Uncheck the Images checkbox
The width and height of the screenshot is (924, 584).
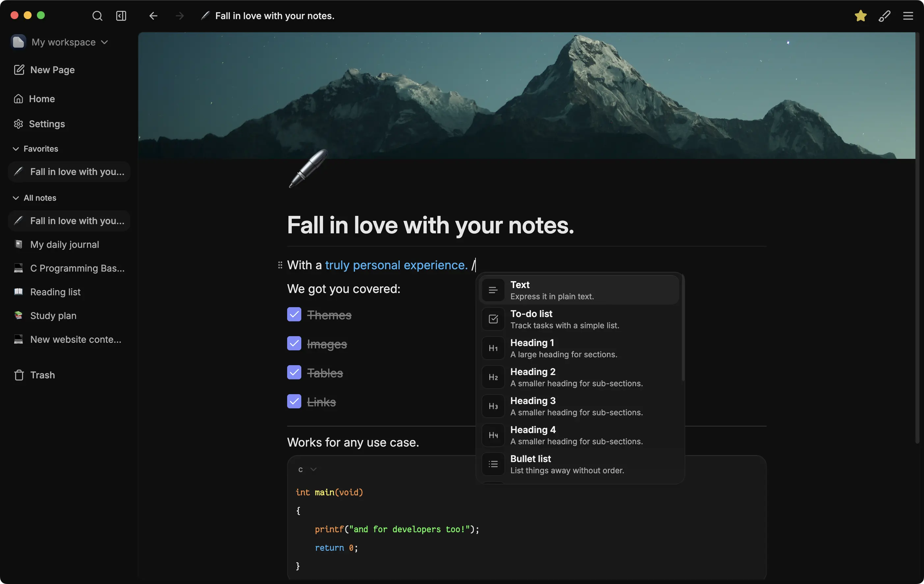coord(294,344)
